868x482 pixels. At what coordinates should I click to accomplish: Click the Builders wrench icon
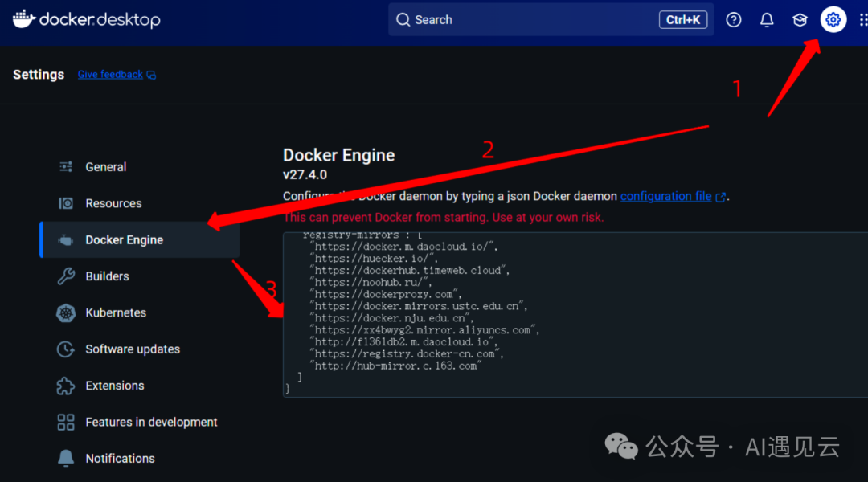coord(66,276)
